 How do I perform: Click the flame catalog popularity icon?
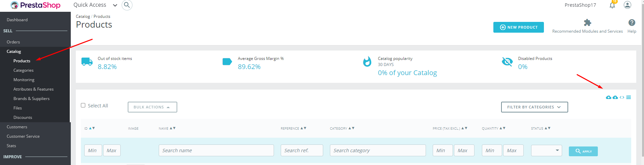[367, 62]
